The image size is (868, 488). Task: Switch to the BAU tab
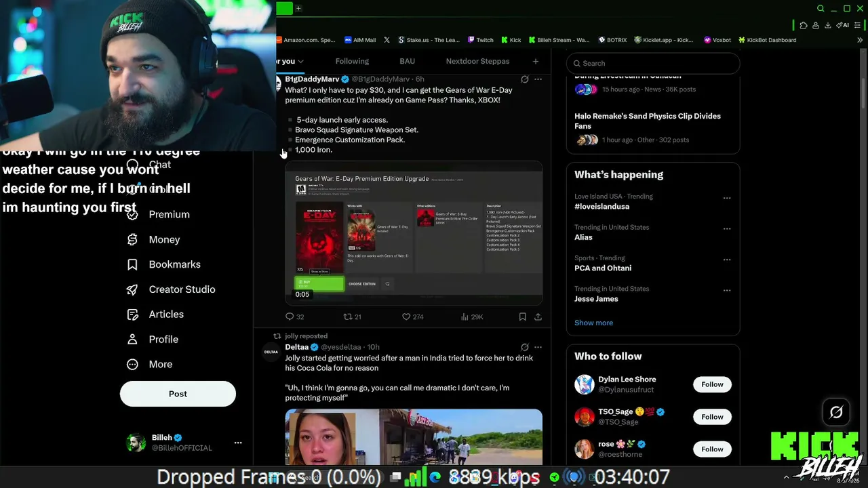[407, 61]
